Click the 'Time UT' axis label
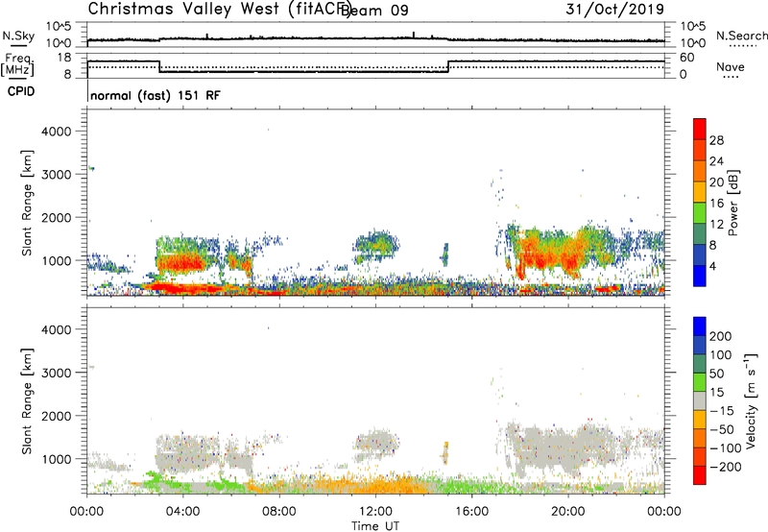The width and height of the screenshot is (768, 532). [x=375, y=526]
